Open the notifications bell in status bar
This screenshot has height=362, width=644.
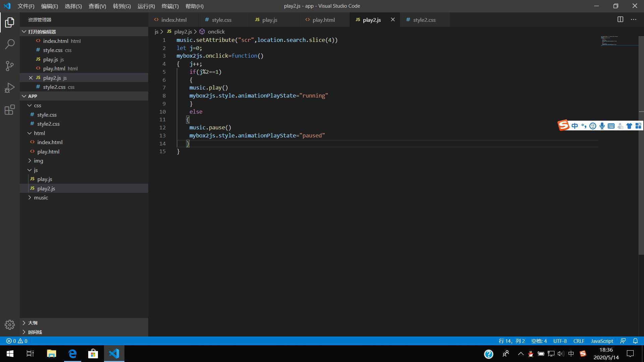[x=635, y=341]
